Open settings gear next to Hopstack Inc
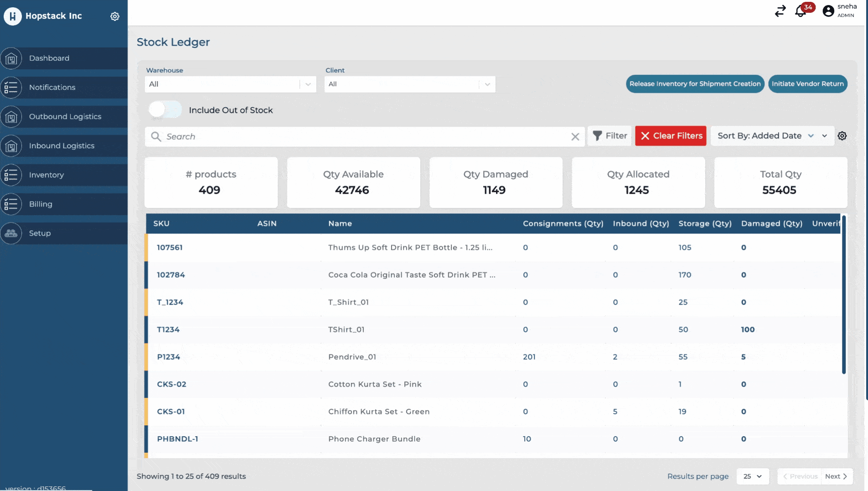868x491 pixels. 115,16
